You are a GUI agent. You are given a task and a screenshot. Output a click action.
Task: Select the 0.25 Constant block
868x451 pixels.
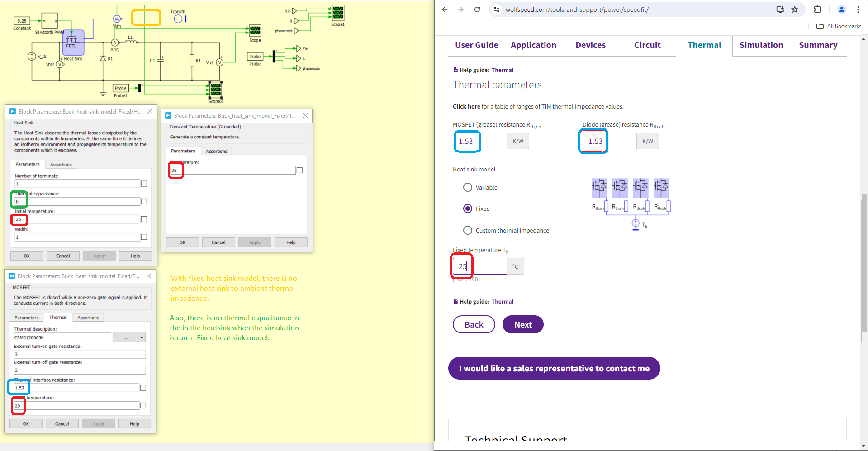[x=22, y=21]
